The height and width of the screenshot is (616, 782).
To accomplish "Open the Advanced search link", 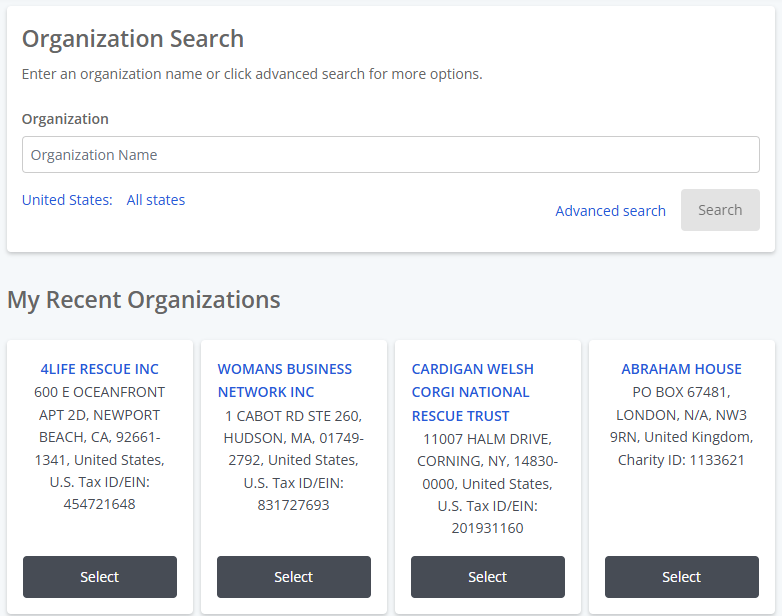I will pyautogui.click(x=610, y=211).
